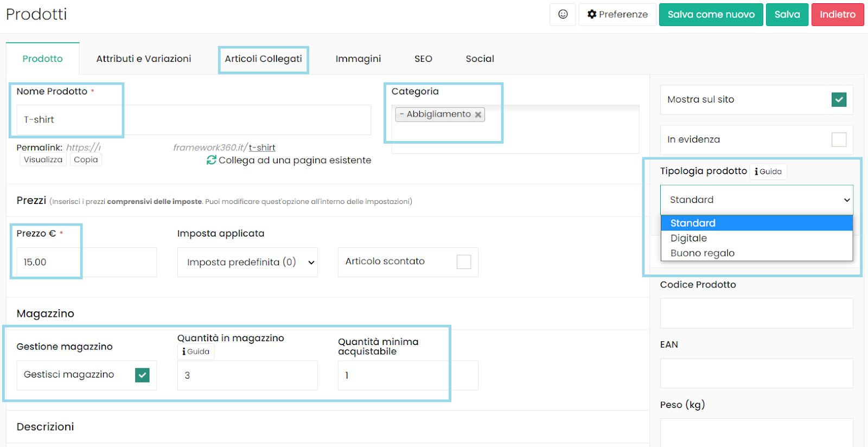Open Preferenze with the gear icon
Image resolution: width=868 pixels, height=447 pixels.
[x=617, y=15]
